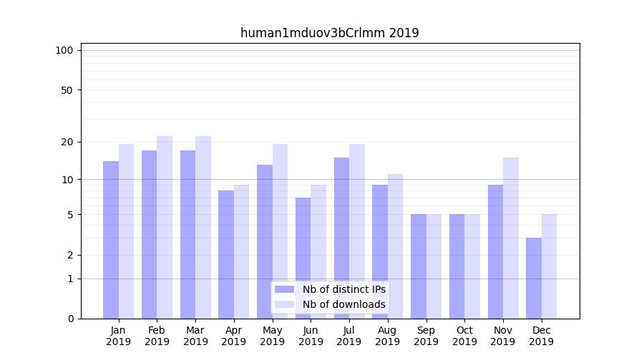This screenshot has height=358, width=644.
Task: Select the 'Oct 2019' x-axis label
Action: pyautogui.click(x=464, y=336)
